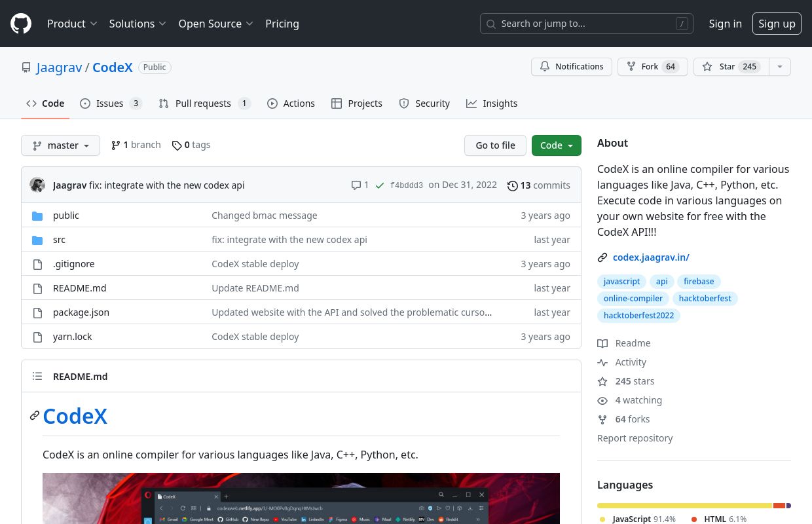812x524 pixels.
Task: Click the README.md file icon
Action: 37,288
